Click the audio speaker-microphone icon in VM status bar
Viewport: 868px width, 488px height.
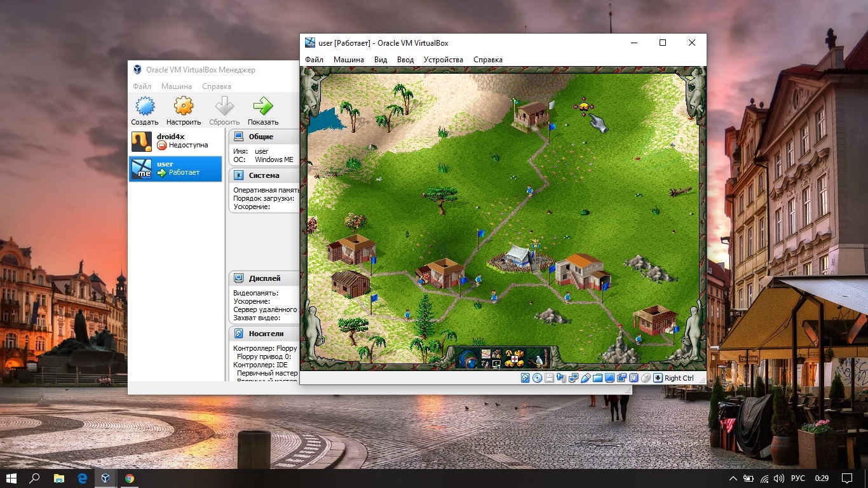click(562, 378)
